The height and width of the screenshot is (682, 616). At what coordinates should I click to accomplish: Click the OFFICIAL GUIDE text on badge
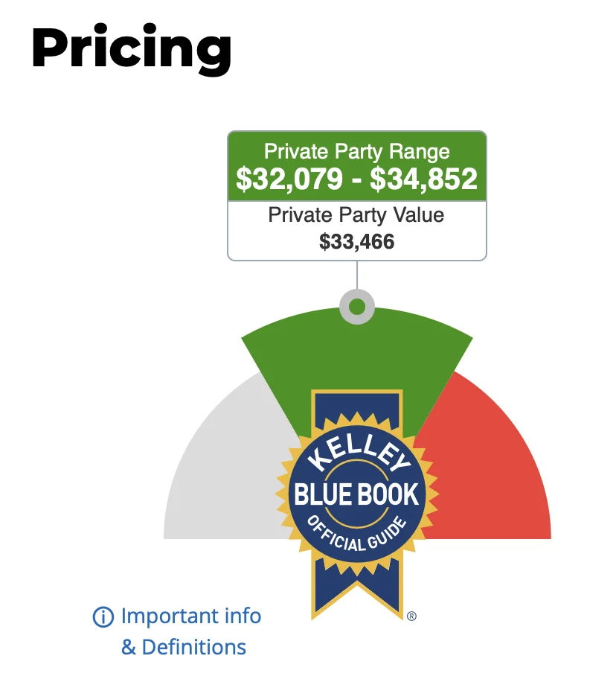[357, 534]
